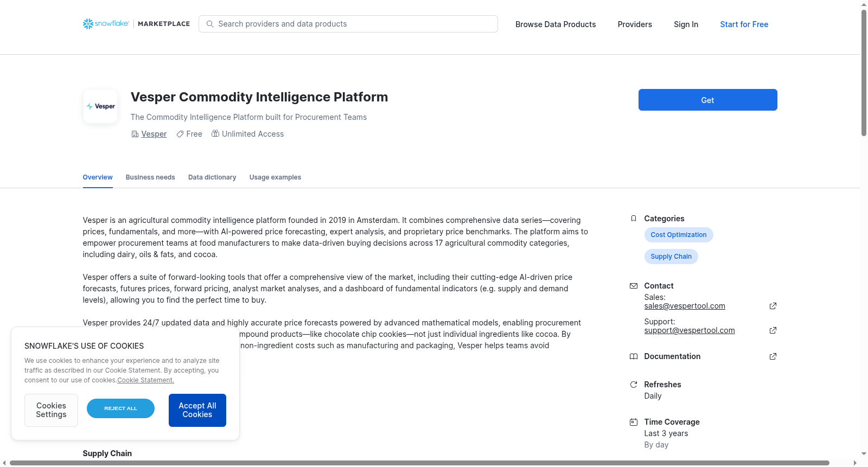The width and height of the screenshot is (868, 467).
Task: Select the Supply Chain category tag
Action: point(671,257)
